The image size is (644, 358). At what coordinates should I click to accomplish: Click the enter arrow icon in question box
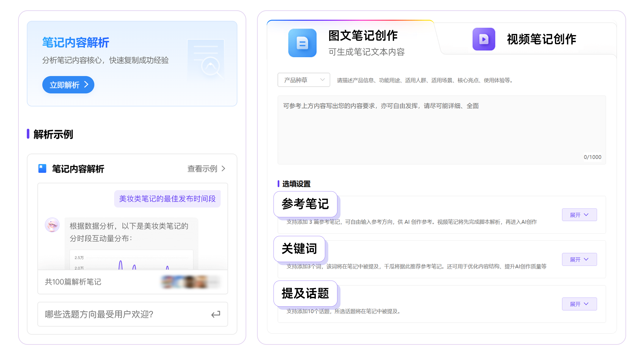pos(215,314)
